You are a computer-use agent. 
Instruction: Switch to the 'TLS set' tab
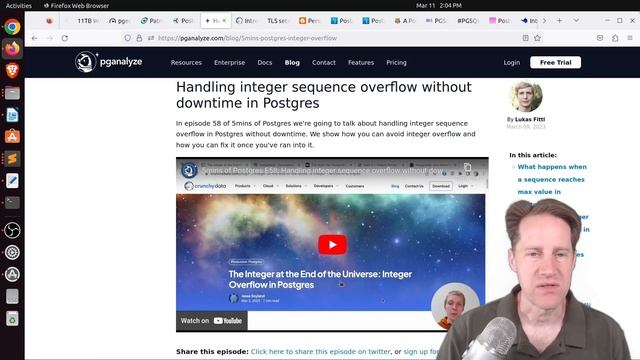278,20
